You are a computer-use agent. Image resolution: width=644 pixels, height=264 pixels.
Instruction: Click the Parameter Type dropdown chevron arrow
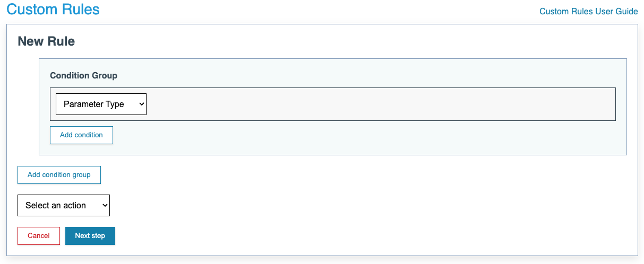click(141, 104)
